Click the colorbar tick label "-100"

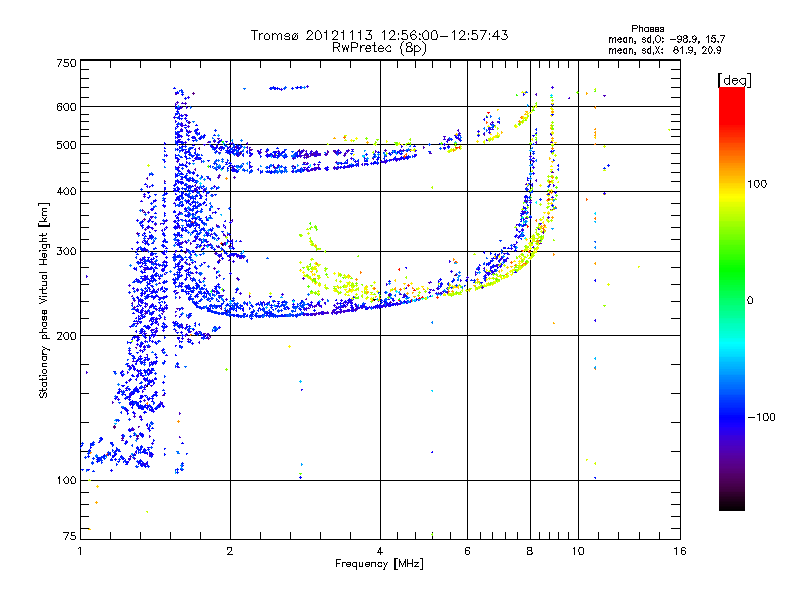click(761, 417)
